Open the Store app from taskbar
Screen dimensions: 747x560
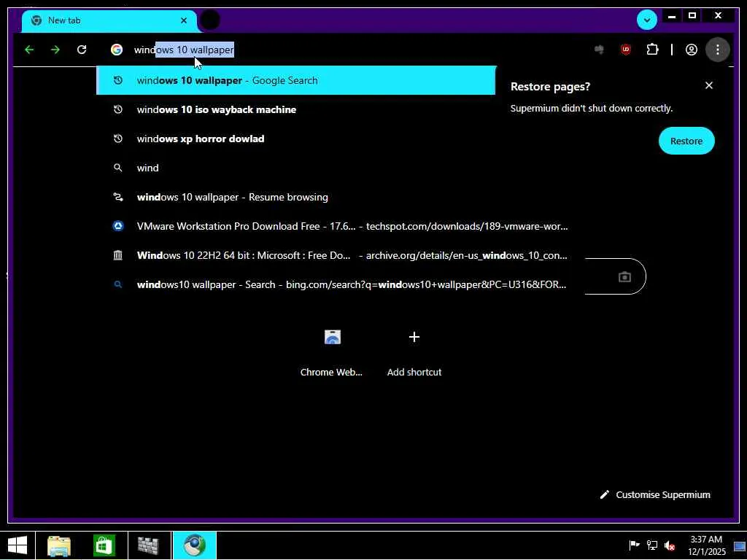(x=104, y=545)
